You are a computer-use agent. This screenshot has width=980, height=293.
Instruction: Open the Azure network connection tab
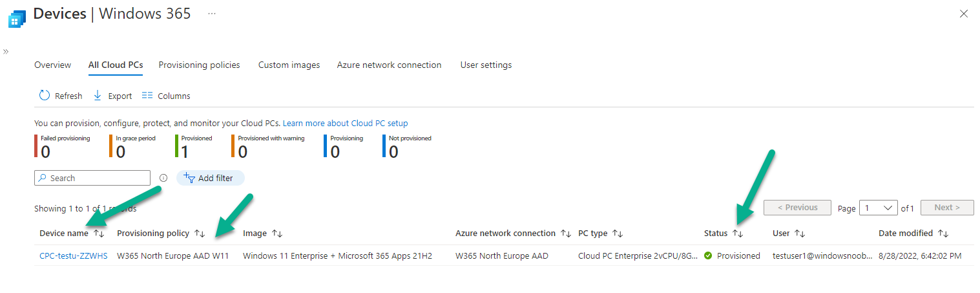(x=389, y=65)
